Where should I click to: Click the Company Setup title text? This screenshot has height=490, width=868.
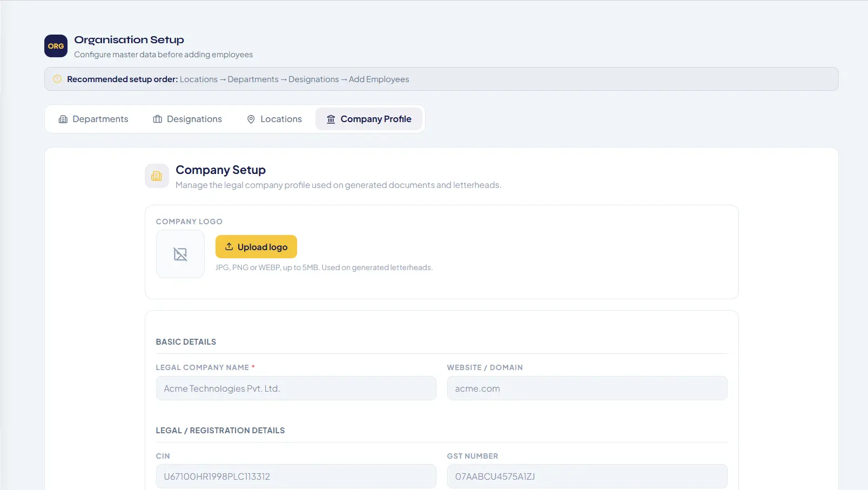[220, 170]
